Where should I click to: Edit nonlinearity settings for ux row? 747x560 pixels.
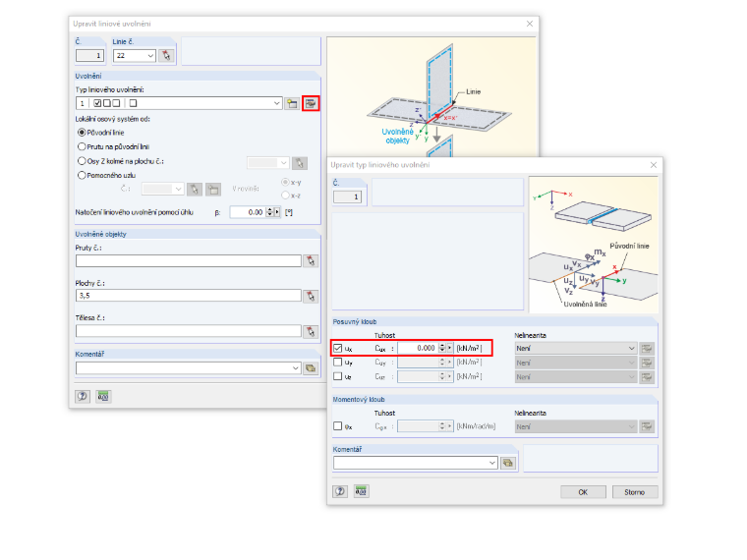pos(647,349)
